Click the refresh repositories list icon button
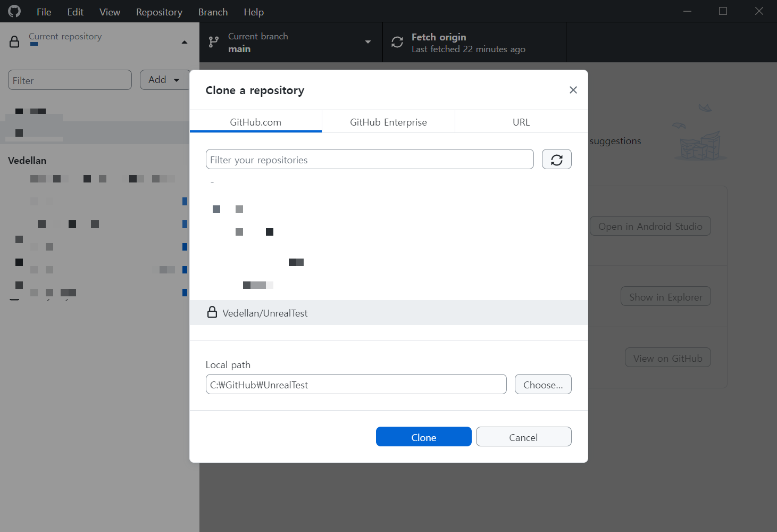 [x=556, y=160]
